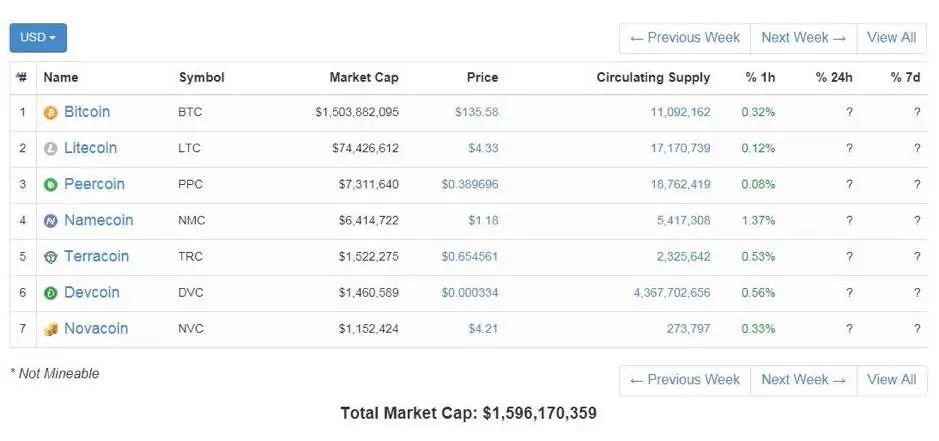Click bottom Next Week button
This screenshot has height=441, width=939.
803,380
